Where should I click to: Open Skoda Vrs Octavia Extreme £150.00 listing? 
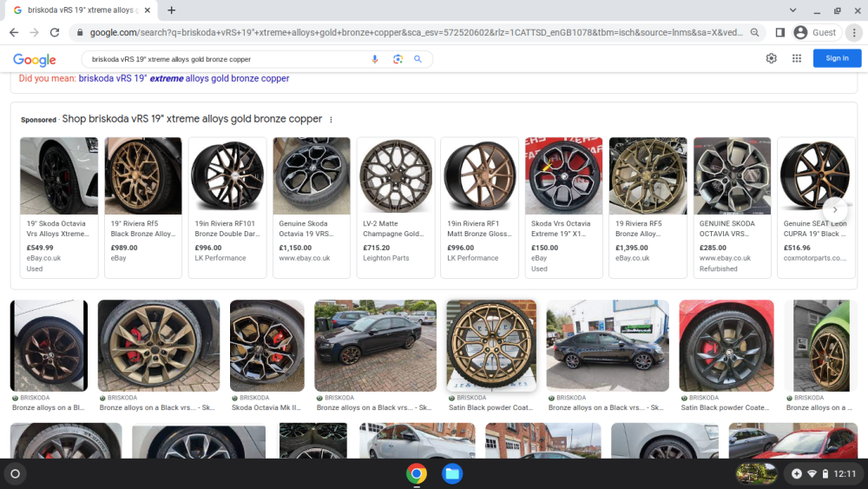(x=564, y=208)
